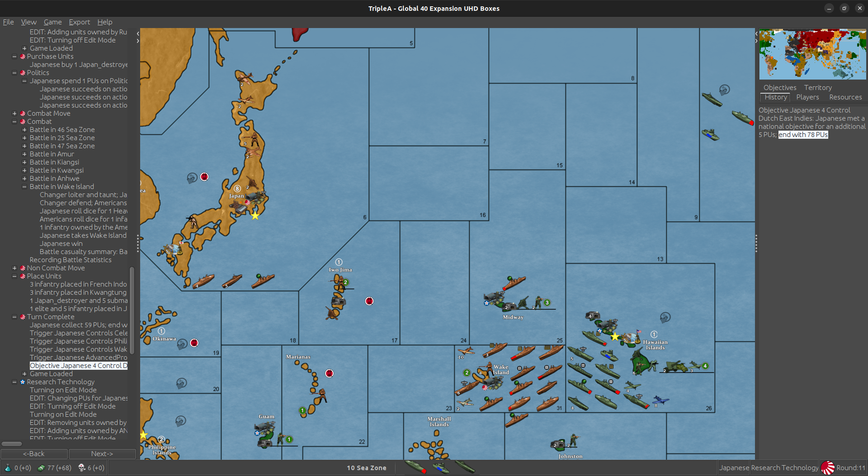Click the Japanese plane in sea zone 31 labeled 10

pos(466,351)
